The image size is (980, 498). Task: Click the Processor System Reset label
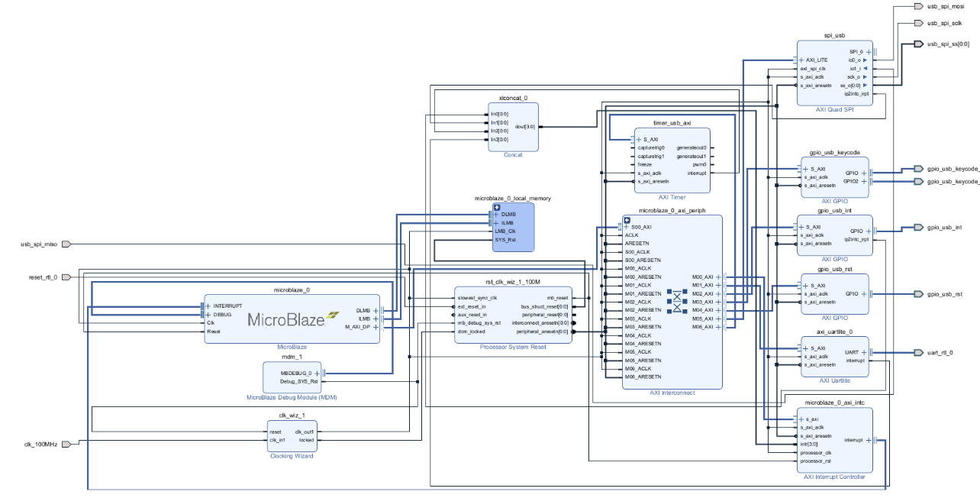pyautogui.click(x=513, y=348)
